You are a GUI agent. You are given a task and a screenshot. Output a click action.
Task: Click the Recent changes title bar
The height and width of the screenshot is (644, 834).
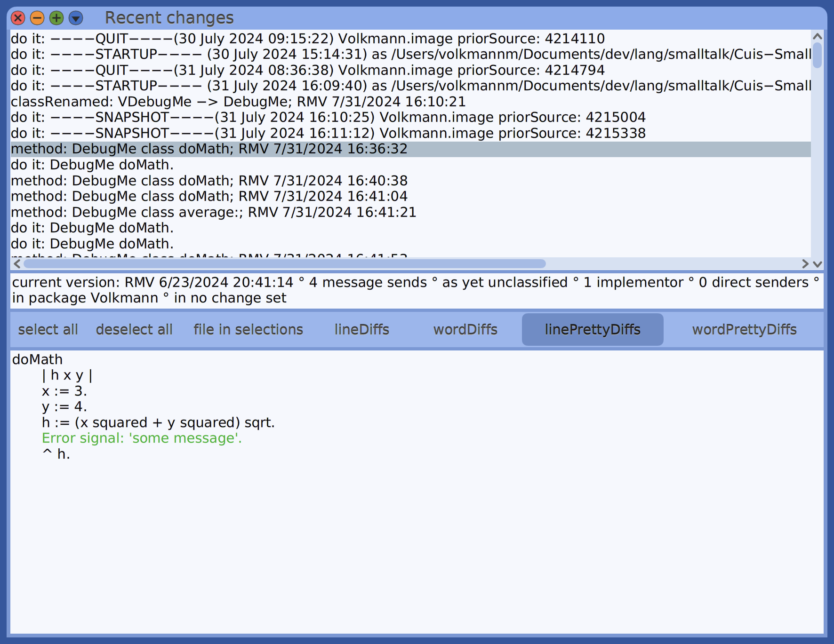pyautogui.click(x=169, y=17)
